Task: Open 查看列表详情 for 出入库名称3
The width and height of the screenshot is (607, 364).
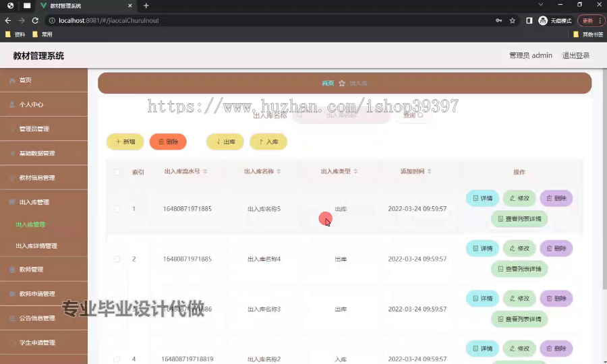Action: tap(519, 319)
